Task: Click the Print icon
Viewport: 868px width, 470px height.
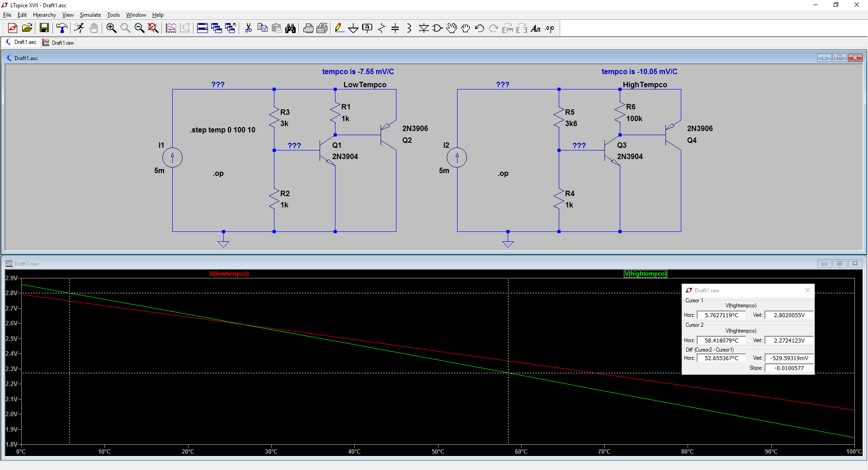Action: pos(308,28)
